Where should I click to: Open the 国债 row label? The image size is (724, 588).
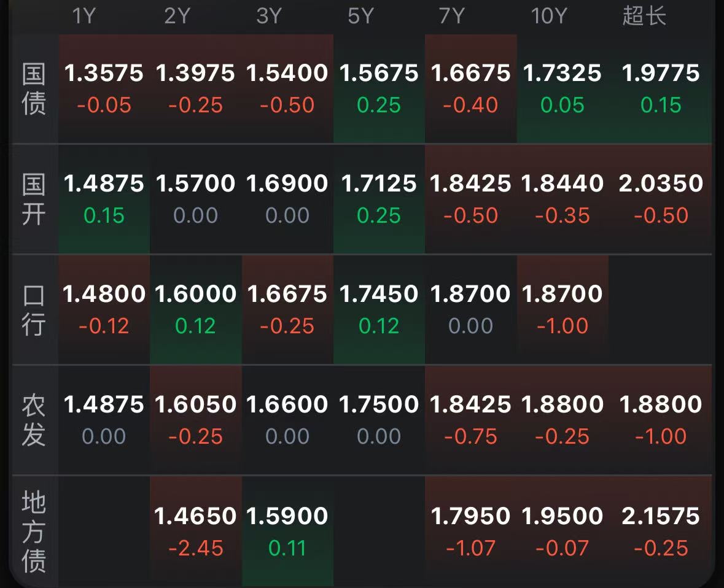pos(34,89)
